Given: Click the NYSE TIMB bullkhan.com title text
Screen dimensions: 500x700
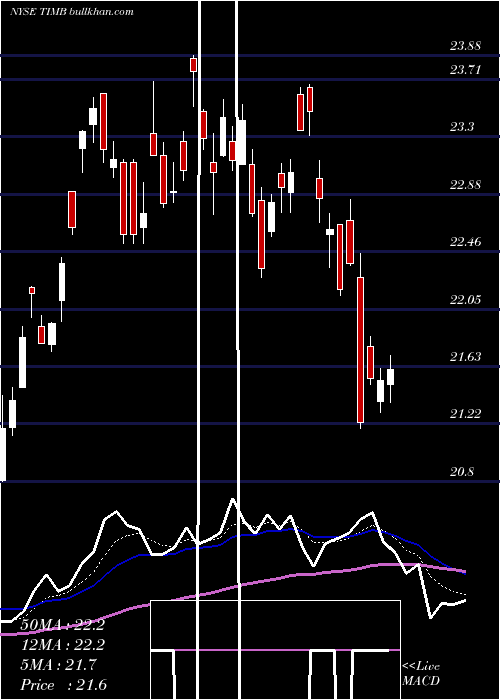Looking at the screenshot, I should tap(72, 12).
